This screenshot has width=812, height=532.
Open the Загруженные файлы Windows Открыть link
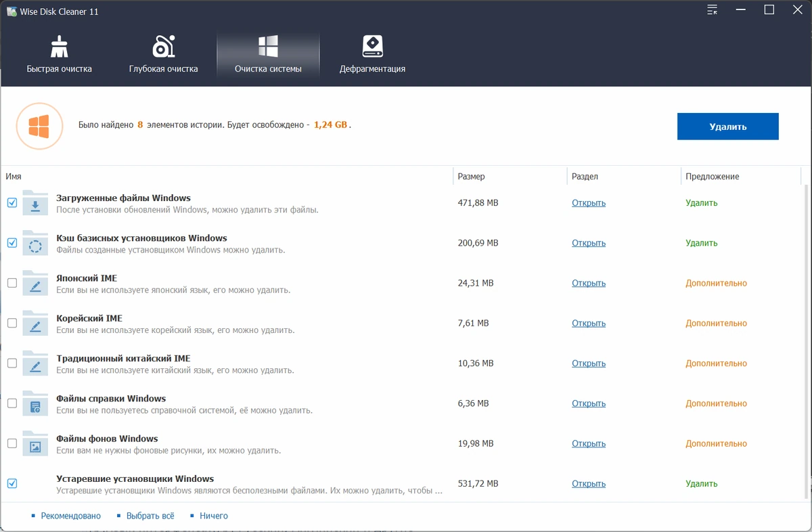coord(589,203)
